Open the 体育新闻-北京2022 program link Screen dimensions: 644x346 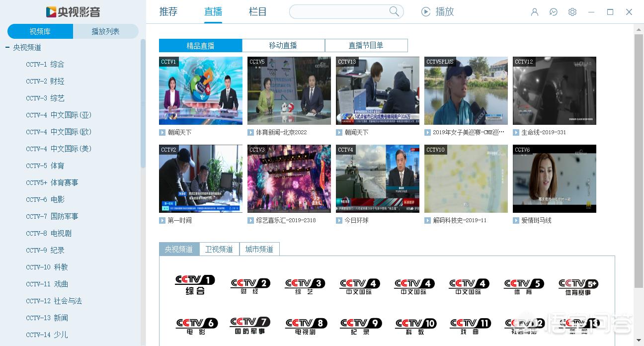281,132
